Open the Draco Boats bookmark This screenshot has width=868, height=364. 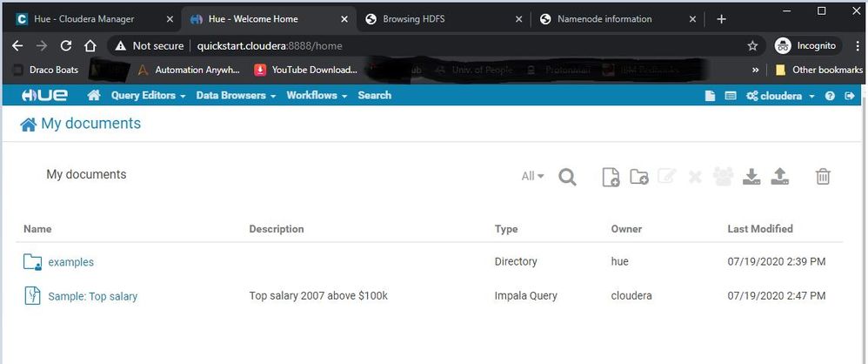tap(45, 71)
